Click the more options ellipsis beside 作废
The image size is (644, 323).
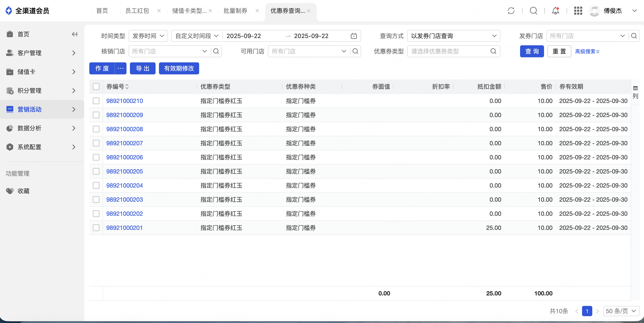(x=121, y=68)
